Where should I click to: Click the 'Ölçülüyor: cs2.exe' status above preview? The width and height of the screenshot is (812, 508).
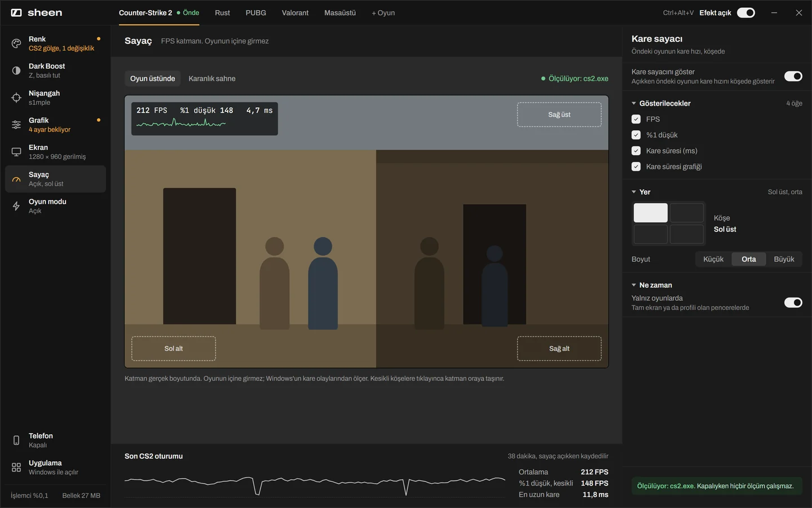(575, 78)
